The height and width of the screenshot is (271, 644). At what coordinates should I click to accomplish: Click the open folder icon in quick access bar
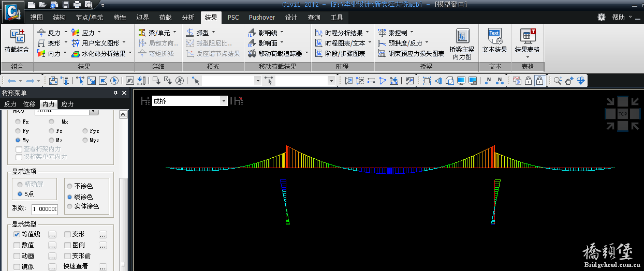pyautogui.click(x=43, y=5)
